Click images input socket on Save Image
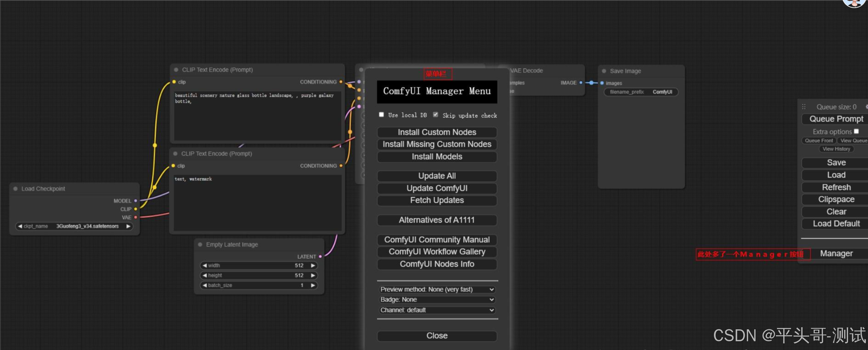868x350 pixels. tap(602, 83)
